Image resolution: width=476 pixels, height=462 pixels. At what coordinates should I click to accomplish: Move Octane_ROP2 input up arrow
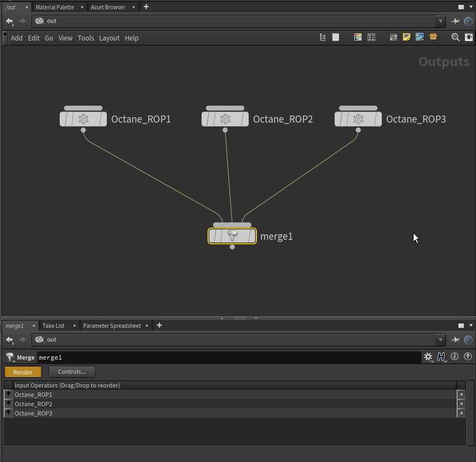coord(8,404)
